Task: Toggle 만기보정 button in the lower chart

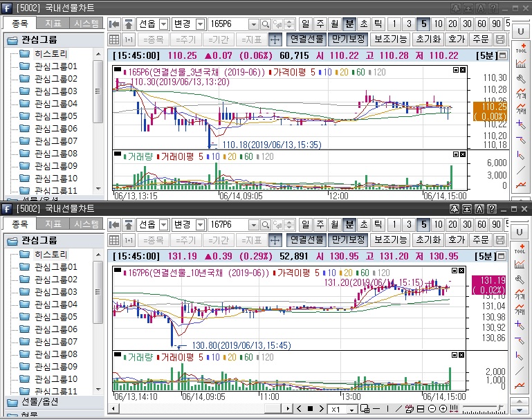Action: [348, 239]
